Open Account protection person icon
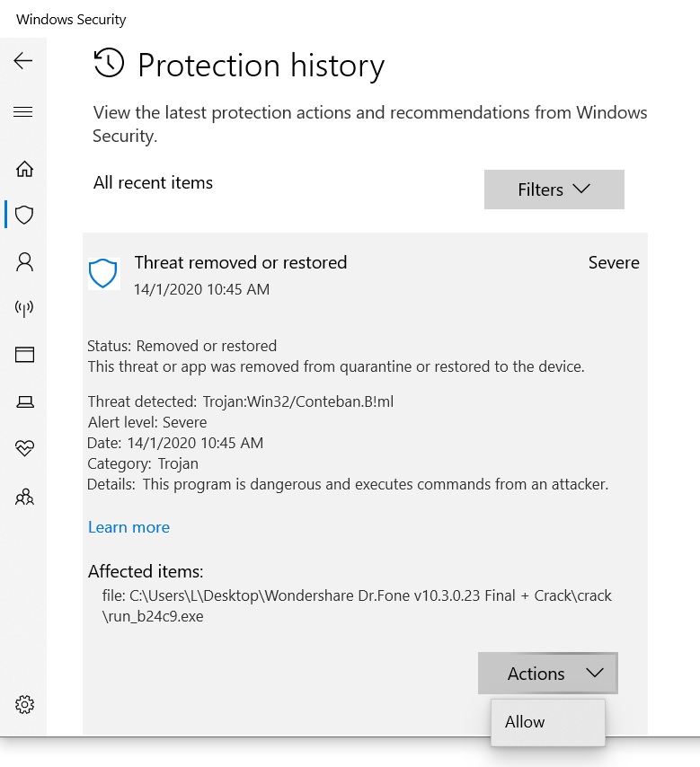The width and height of the screenshot is (700, 767). (x=24, y=261)
